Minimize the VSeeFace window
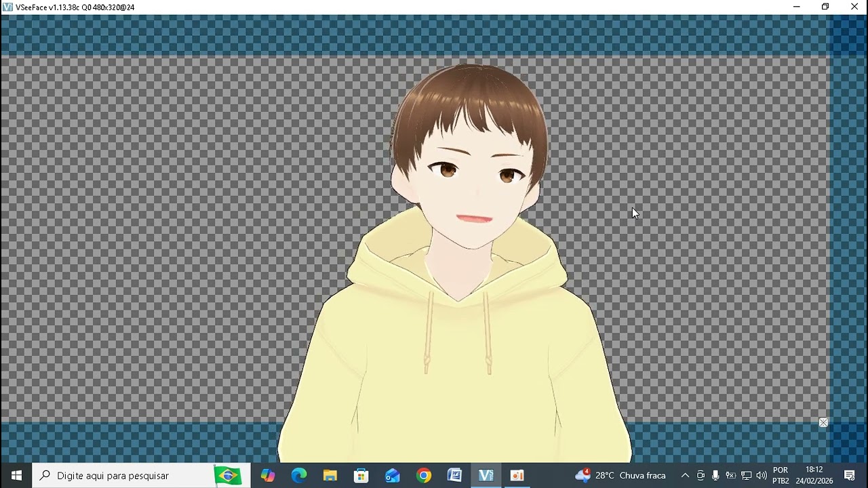The width and height of the screenshot is (868, 488). click(796, 7)
